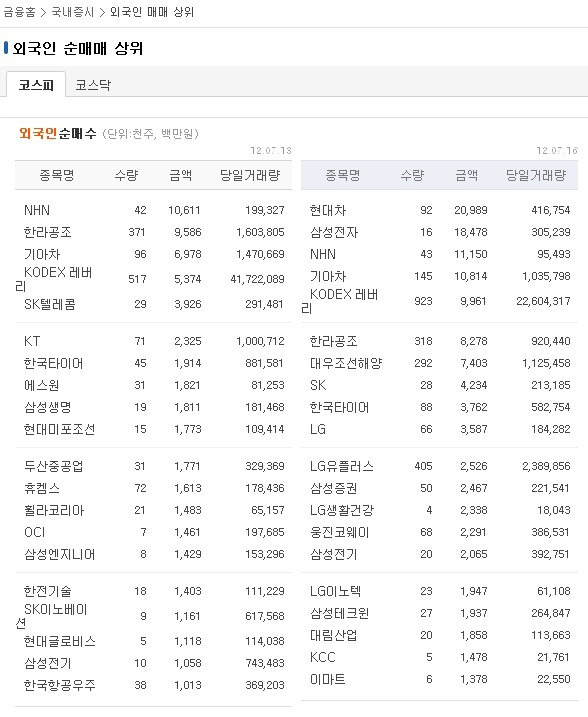
Task: Click the 외국인순매수 section heading
Action: [x=58, y=134]
